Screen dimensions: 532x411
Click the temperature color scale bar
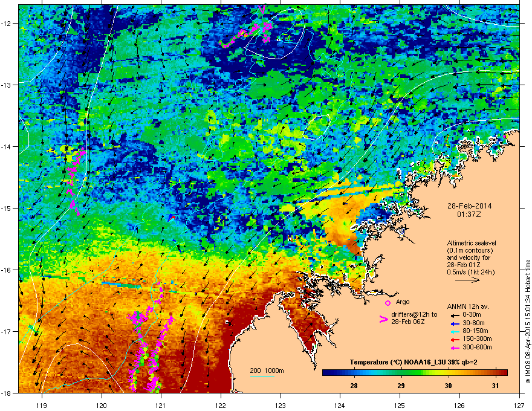415,373
